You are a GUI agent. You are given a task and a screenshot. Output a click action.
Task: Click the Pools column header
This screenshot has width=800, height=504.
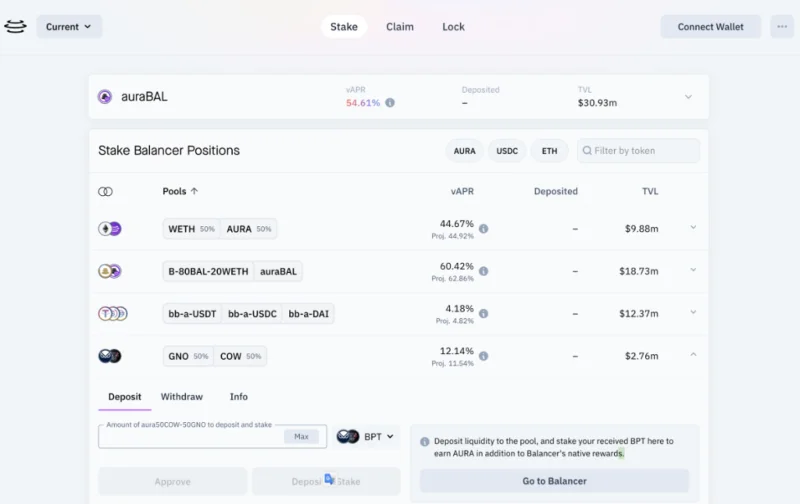click(174, 191)
